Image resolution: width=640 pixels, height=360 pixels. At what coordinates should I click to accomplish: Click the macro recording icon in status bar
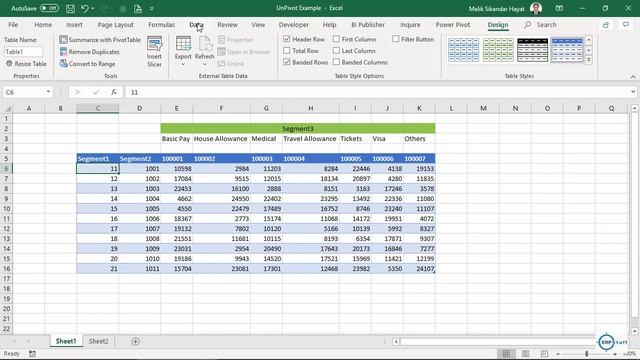pyautogui.click(x=32, y=353)
